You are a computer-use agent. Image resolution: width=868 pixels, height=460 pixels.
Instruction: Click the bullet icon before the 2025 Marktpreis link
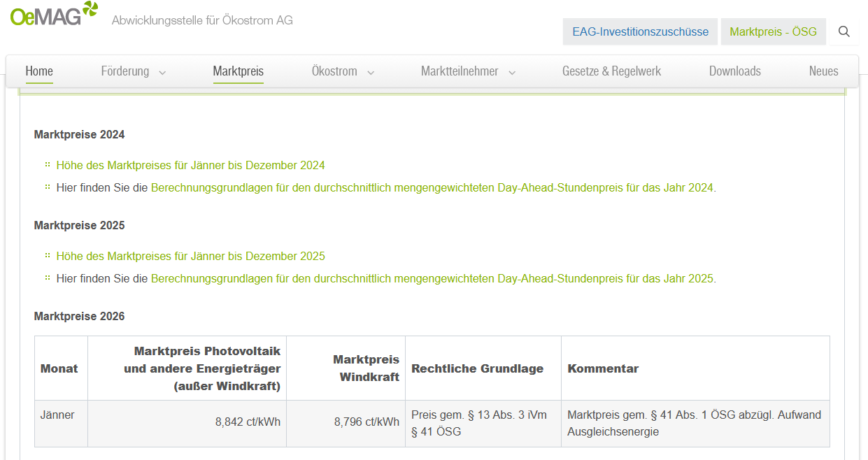click(x=46, y=256)
